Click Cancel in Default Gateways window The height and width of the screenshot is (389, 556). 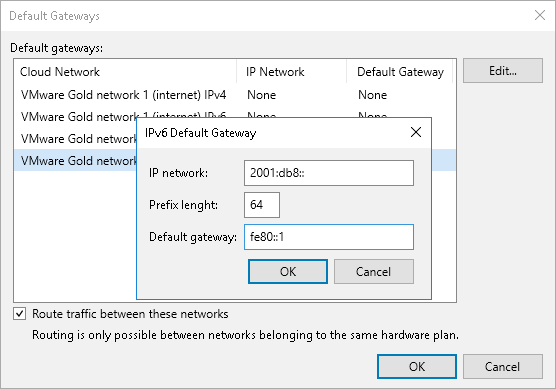[502, 366]
